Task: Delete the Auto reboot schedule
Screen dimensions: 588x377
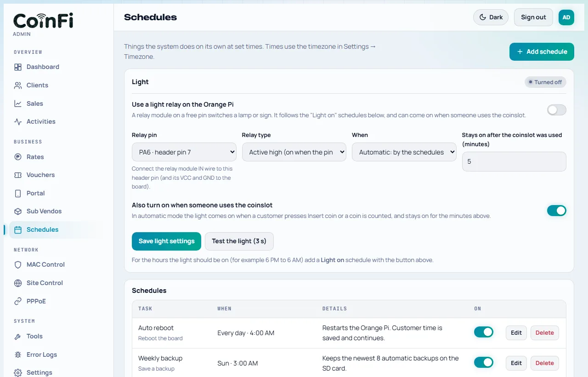Action: coord(545,333)
